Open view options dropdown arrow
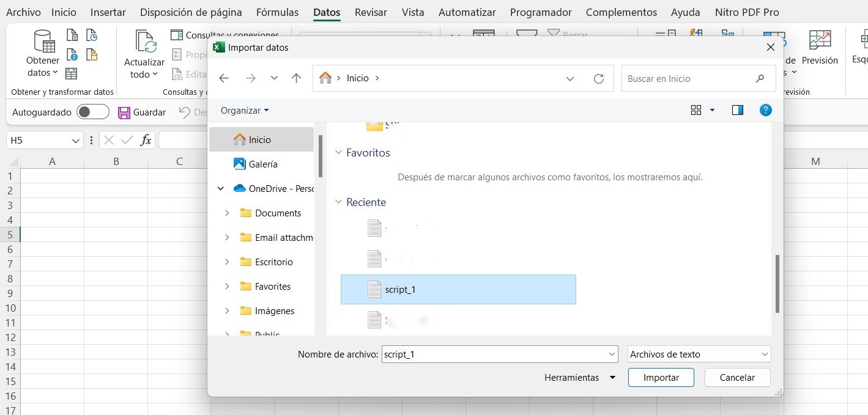This screenshot has width=868, height=415. point(712,110)
